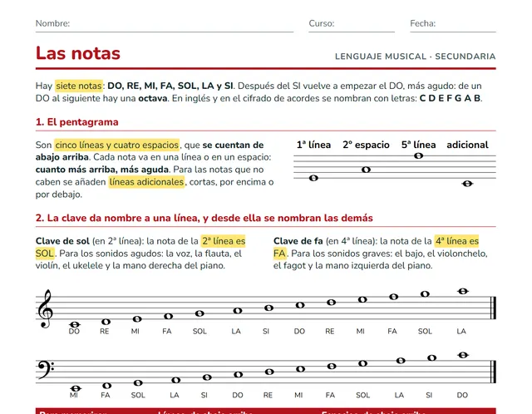Click the '5ª línea' diagram label
Image resolution: width=532 pixels, height=414 pixels.
tap(418, 145)
